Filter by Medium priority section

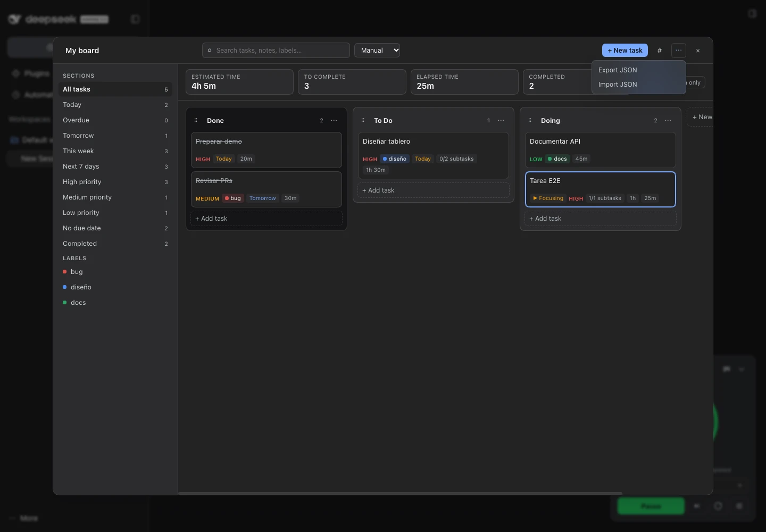point(115,197)
